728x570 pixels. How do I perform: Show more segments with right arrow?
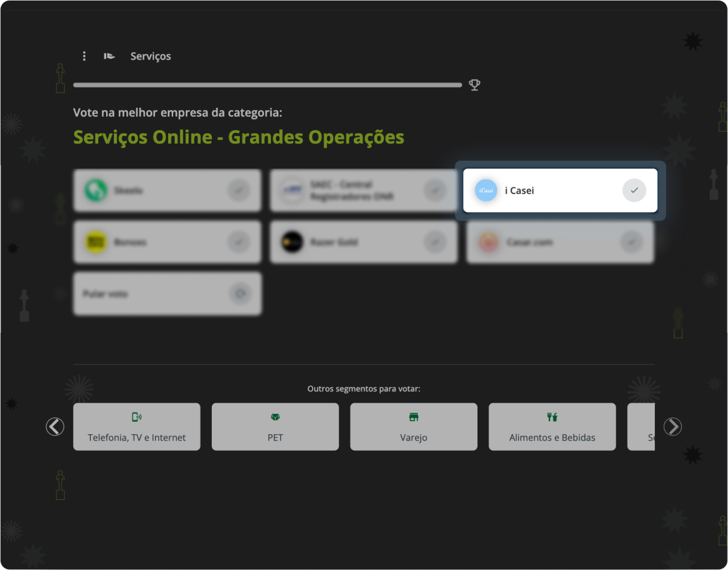tap(672, 426)
